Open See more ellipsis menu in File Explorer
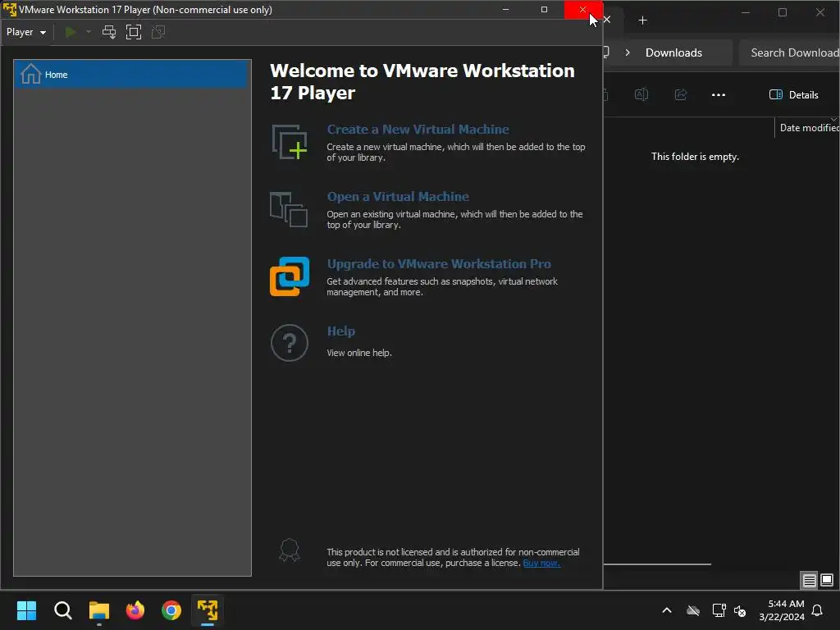Screen dimensions: 840x630 (719, 95)
